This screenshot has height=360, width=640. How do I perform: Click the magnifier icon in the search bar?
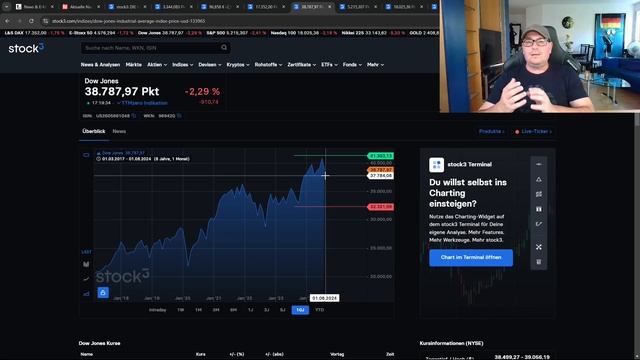pos(224,48)
